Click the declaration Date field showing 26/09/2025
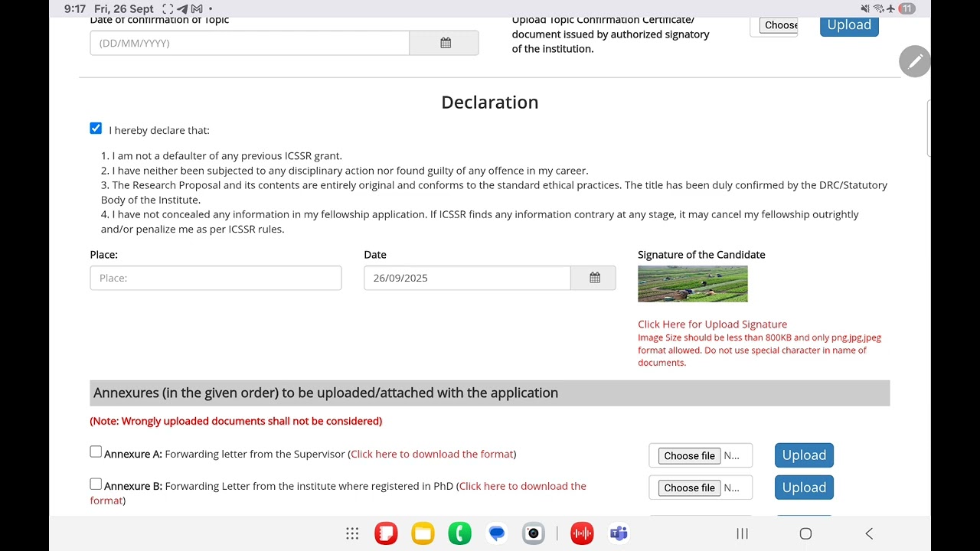This screenshot has width=980, height=551. (467, 278)
